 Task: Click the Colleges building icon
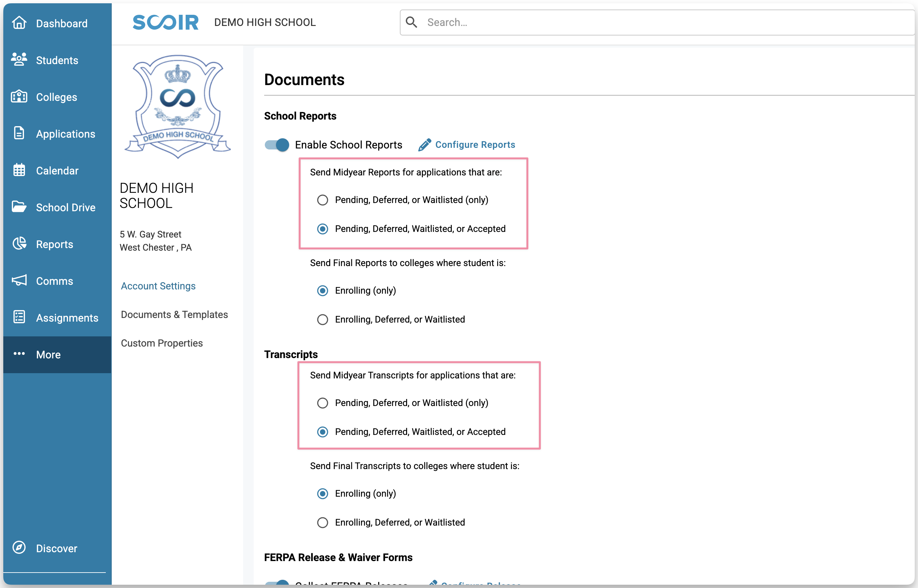(19, 97)
